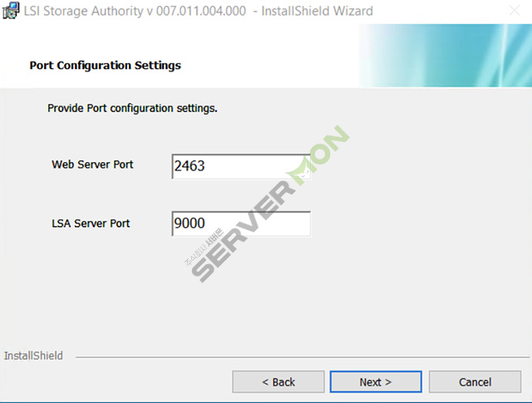Close the InstallShield Wizard window
The height and width of the screenshot is (403, 532).
point(515,11)
